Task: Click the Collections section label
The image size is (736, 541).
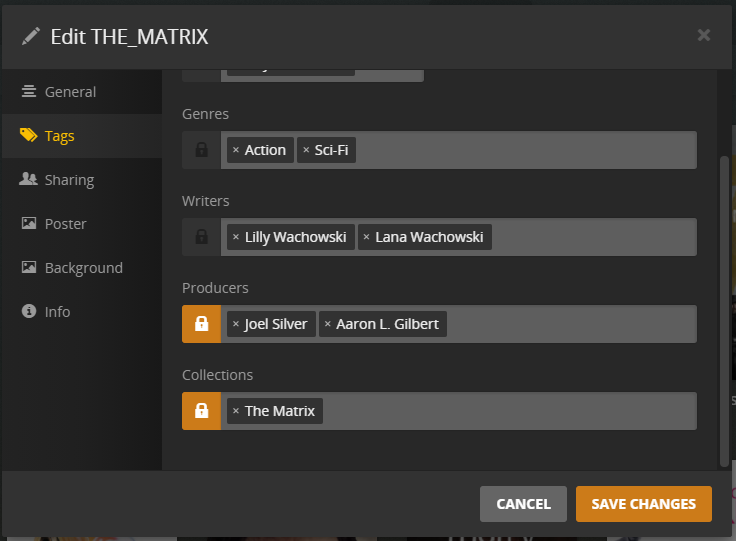Action: (x=218, y=375)
